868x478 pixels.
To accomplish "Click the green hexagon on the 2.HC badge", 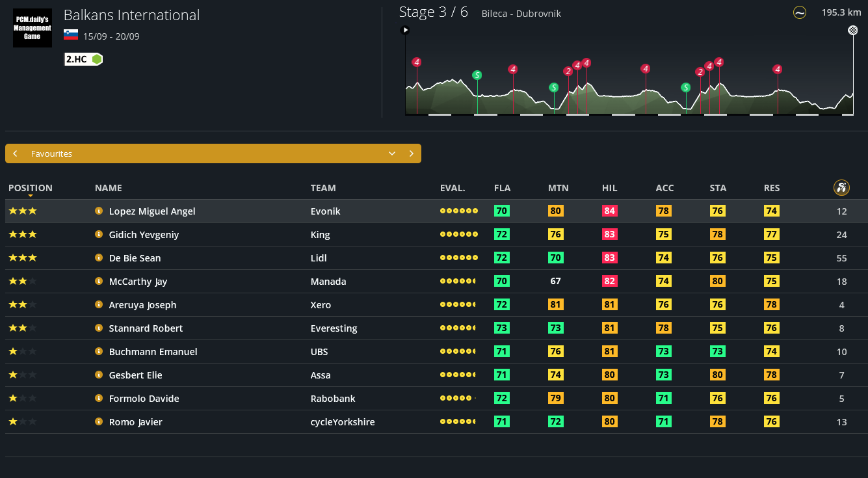I will [x=96, y=59].
